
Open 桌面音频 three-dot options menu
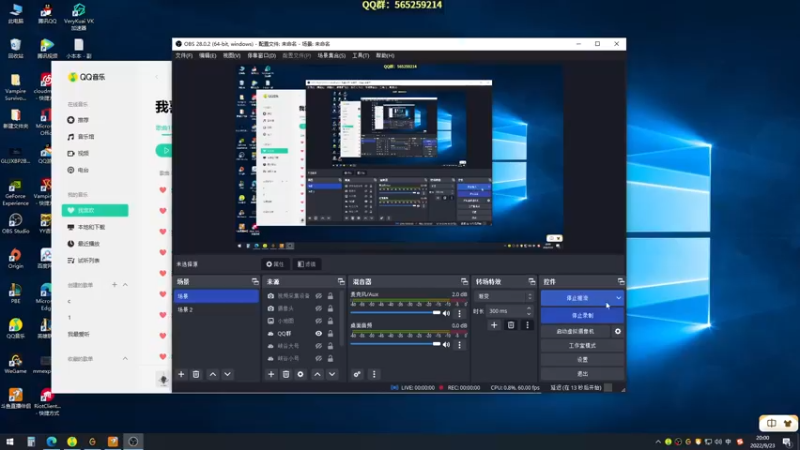[x=459, y=345]
